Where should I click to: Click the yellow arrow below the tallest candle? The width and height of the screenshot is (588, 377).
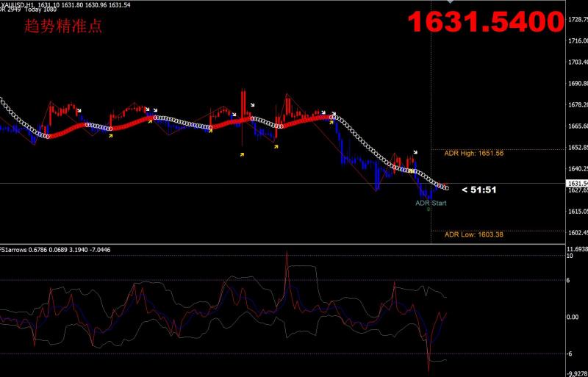click(243, 154)
